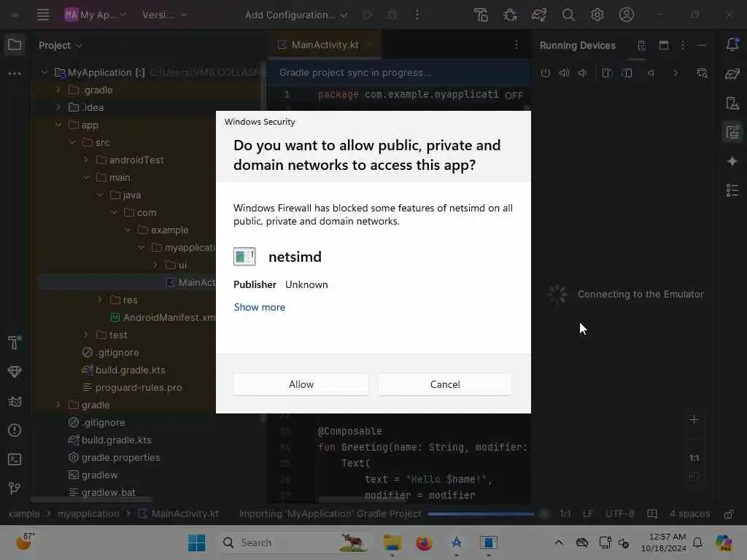This screenshot has width=747, height=560.
Task: Click emulator rotate left icon
Action: coord(606,73)
